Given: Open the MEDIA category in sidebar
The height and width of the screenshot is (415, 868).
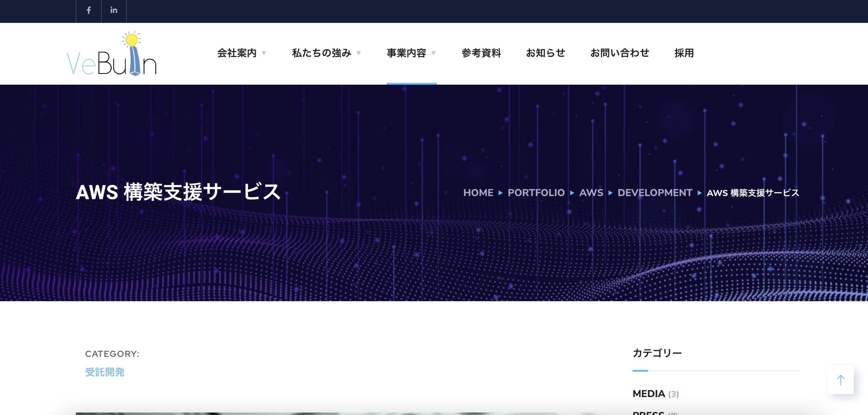Looking at the screenshot, I should point(649,394).
